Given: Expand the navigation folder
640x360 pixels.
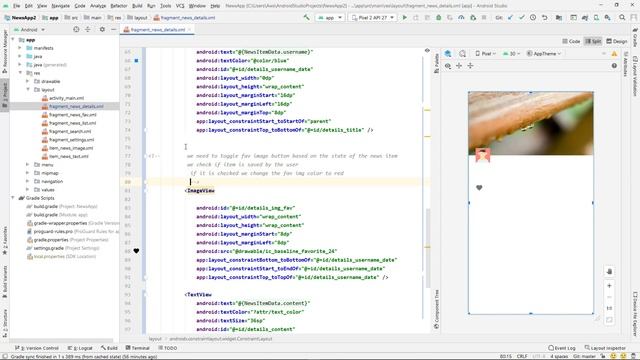Looking at the screenshot, I should point(27,181).
